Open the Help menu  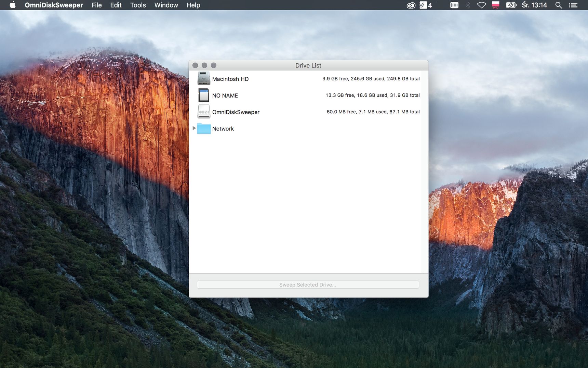coord(193,5)
